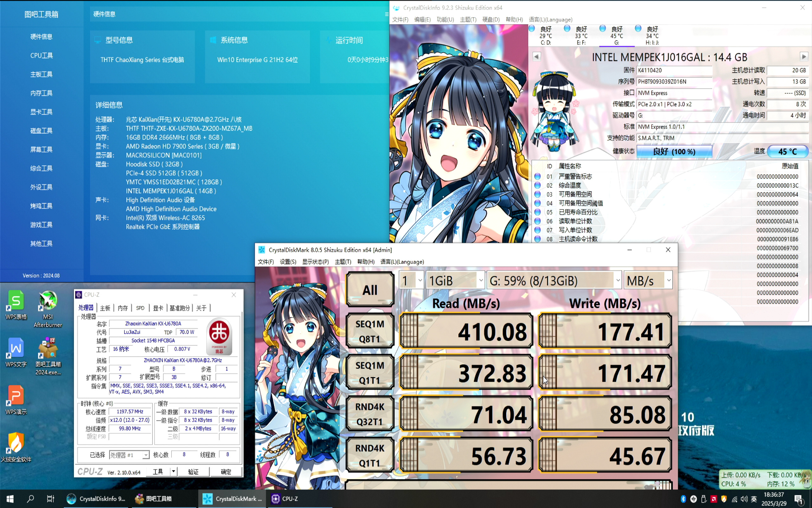
Task: Open unit dropdown MB/s
Action: [648, 280]
